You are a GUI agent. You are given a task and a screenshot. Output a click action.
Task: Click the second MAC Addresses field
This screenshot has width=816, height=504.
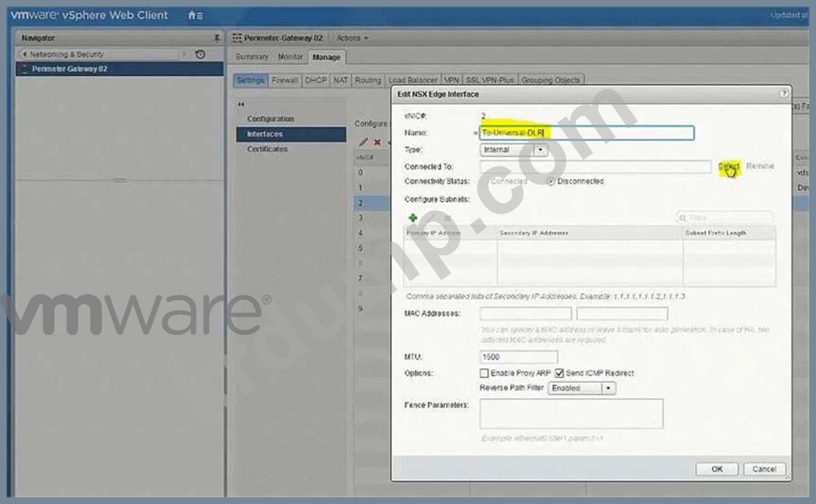point(622,314)
